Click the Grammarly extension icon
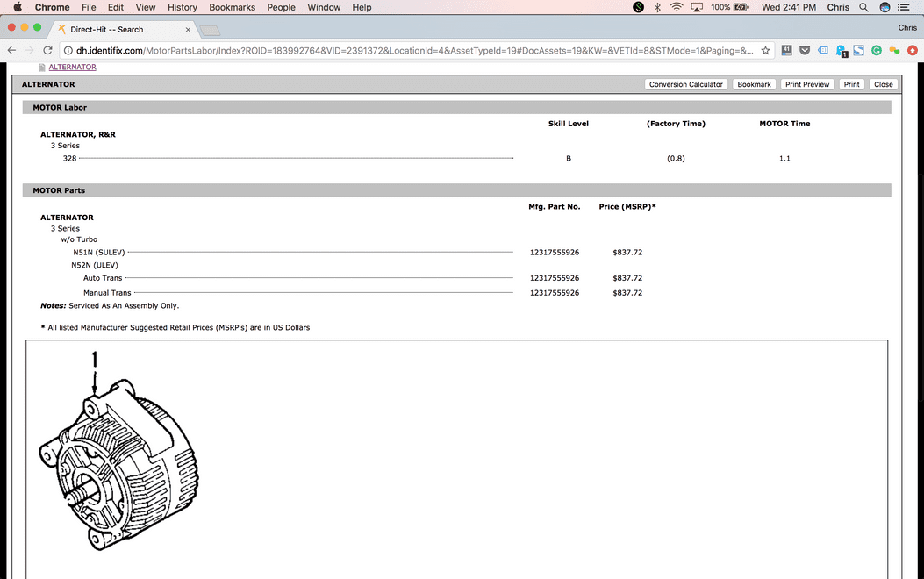The image size is (924, 579). point(877,51)
